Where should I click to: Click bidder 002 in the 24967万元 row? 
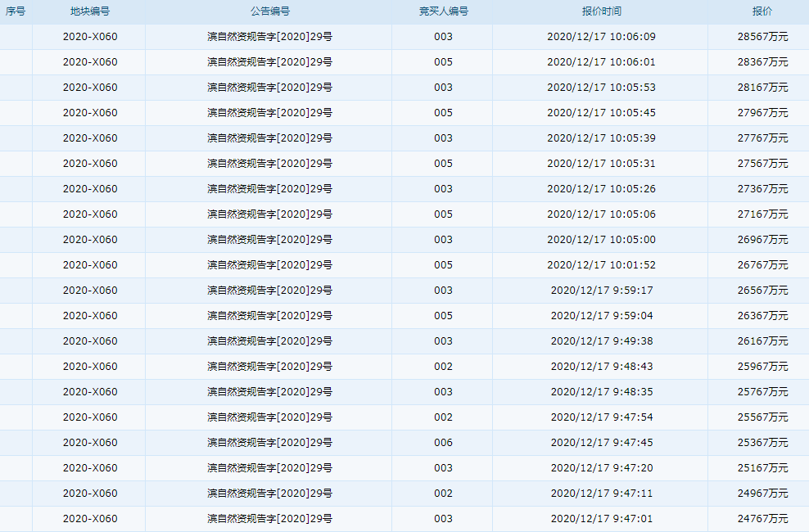tap(443, 494)
